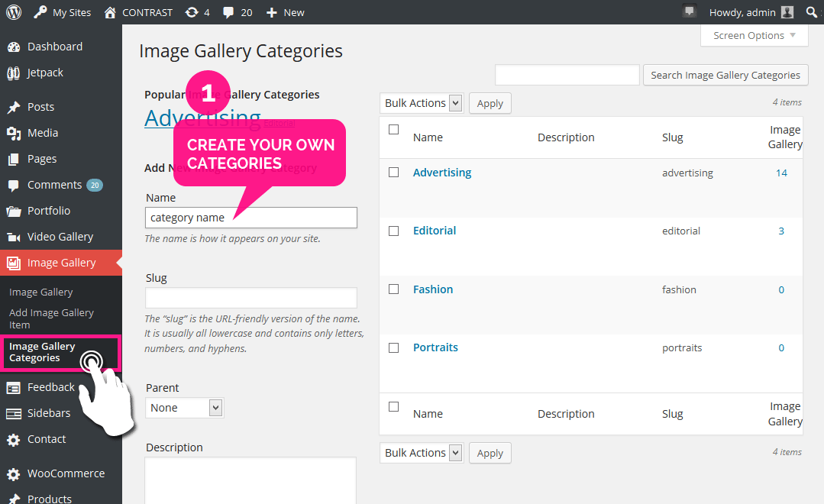
Task: Expand the Screen Options panel
Action: 754,36
